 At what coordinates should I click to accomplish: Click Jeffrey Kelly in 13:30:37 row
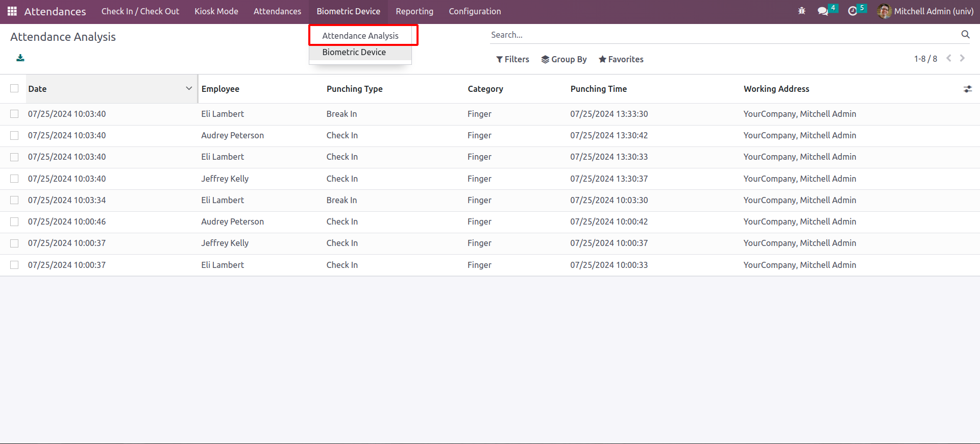pos(225,179)
